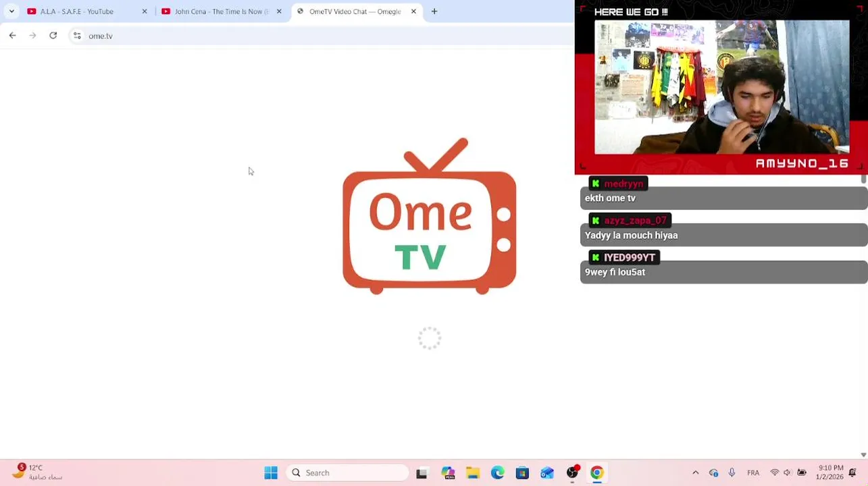Open the tab search dropdown arrow
Image resolution: width=868 pixels, height=486 pixels.
tap(11, 11)
